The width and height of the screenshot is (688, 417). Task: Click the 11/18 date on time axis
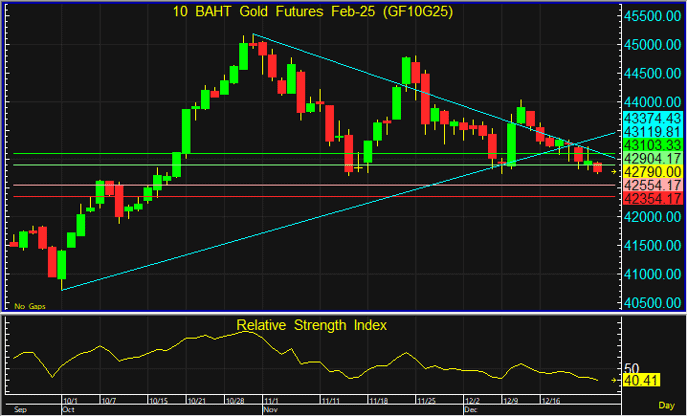[379, 400]
